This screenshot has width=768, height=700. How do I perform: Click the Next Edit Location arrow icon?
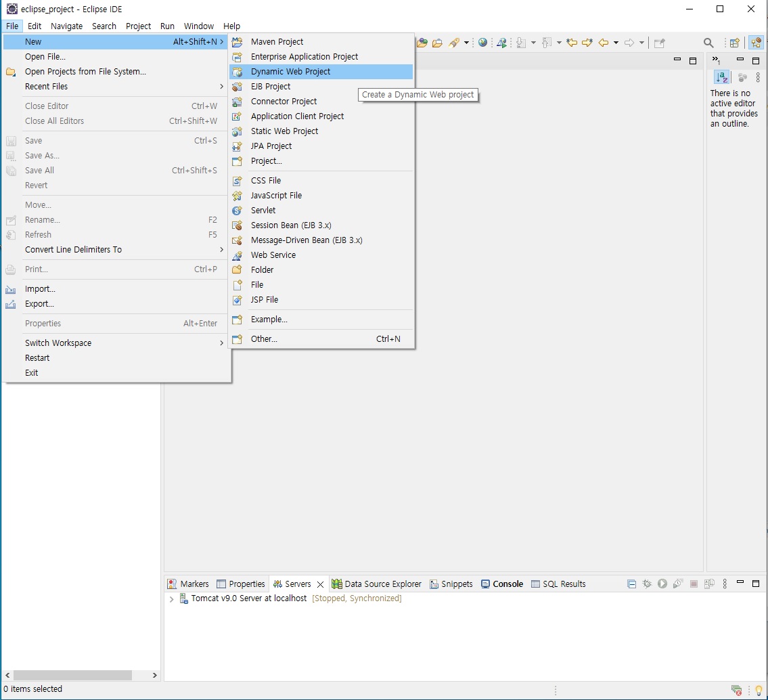pyautogui.click(x=587, y=43)
